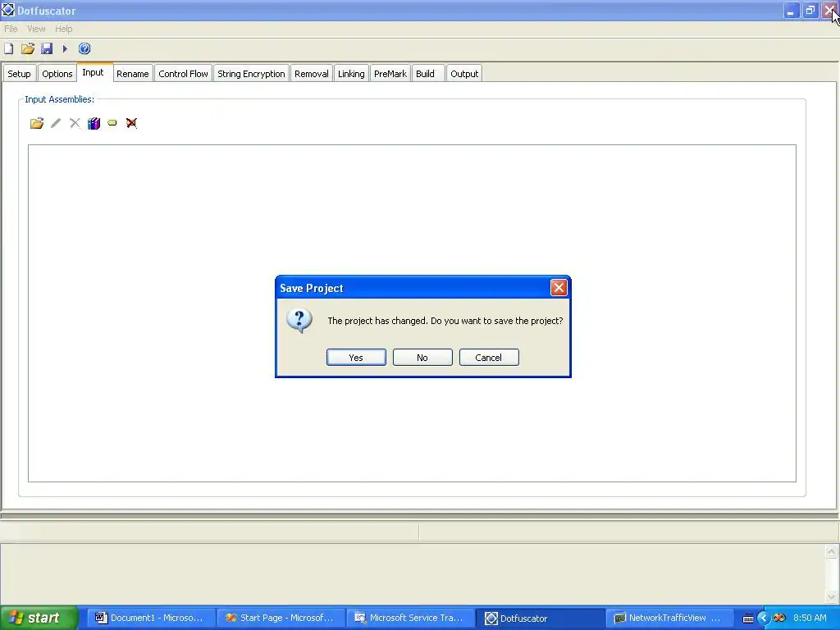Switch to Microsoft Service Trace taskbar item
This screenshot has height=630, width=840.
click(x=410, y=618)
